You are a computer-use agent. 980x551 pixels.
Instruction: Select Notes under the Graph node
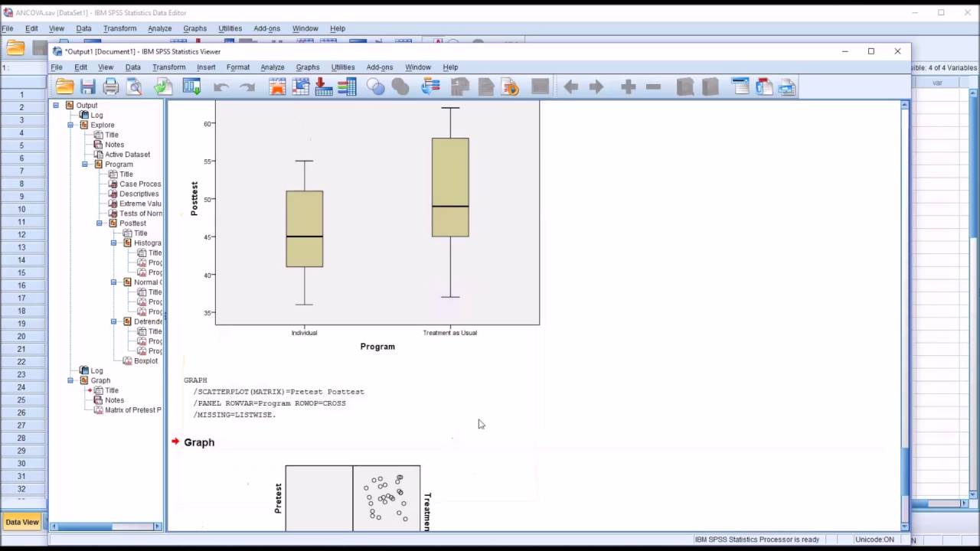pos(114,400)
